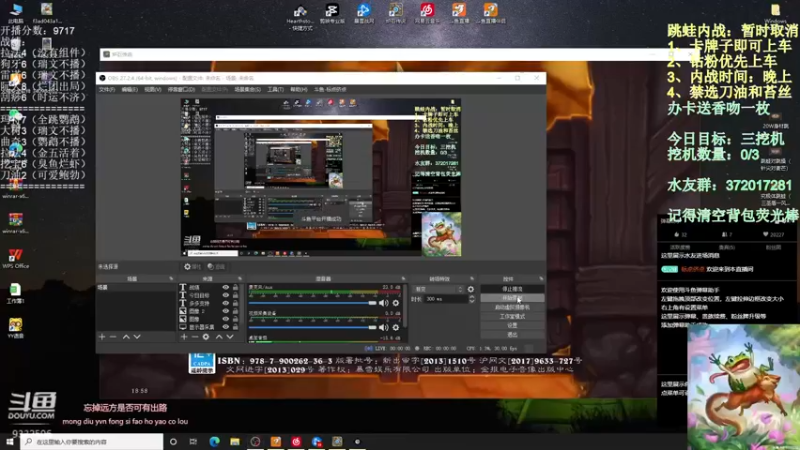
Task: Open the 文件(F) menu in OBS
Action: (x=107, y=89)
